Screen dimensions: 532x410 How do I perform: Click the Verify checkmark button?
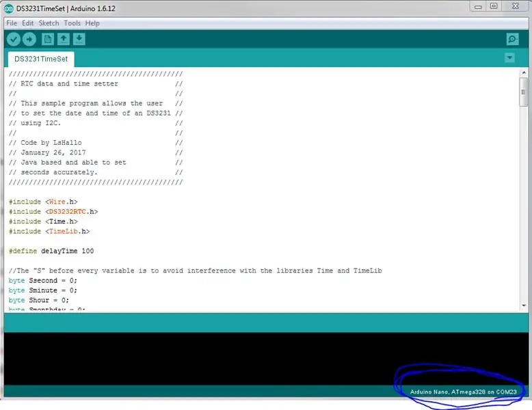click(14, 40)
